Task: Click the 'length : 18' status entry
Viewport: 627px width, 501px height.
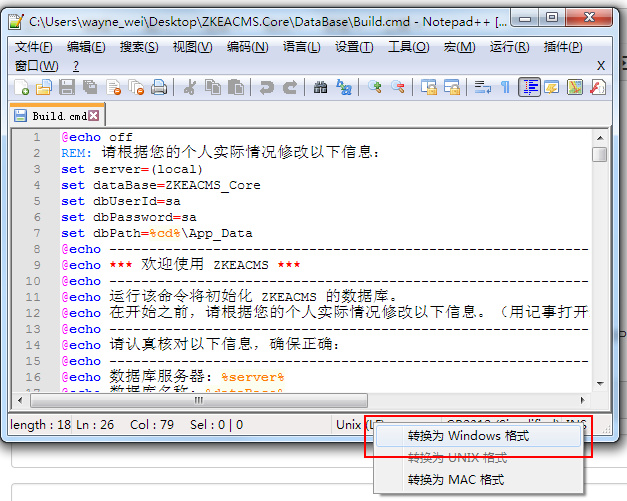Action: coord(40,425)
